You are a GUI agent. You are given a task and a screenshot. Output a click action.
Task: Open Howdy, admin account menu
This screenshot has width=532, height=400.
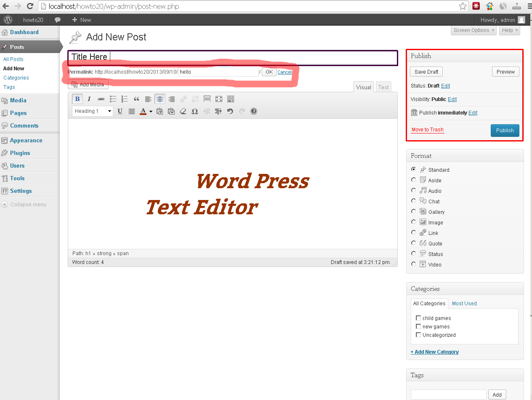(503, 20)
